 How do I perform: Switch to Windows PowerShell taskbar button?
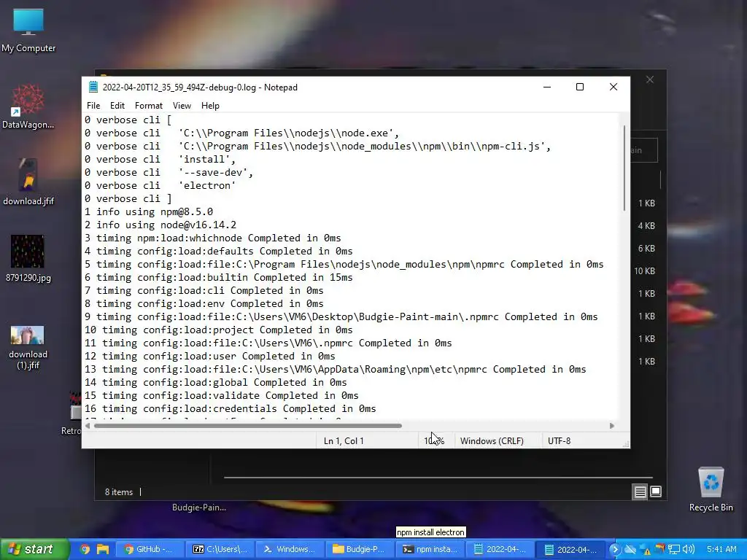pyautogui.click(x=290, y=549)
